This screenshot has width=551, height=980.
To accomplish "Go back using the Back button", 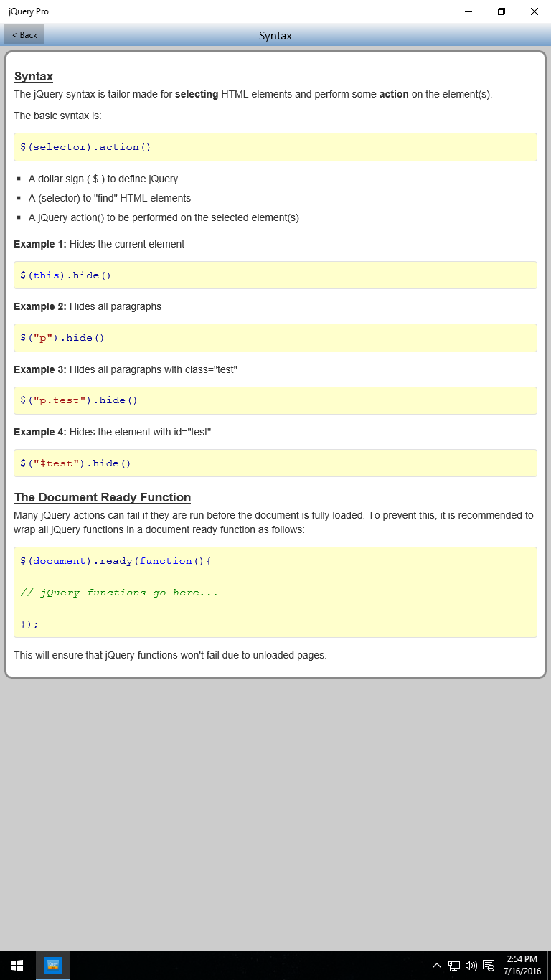I will click(x=24, y=34).
